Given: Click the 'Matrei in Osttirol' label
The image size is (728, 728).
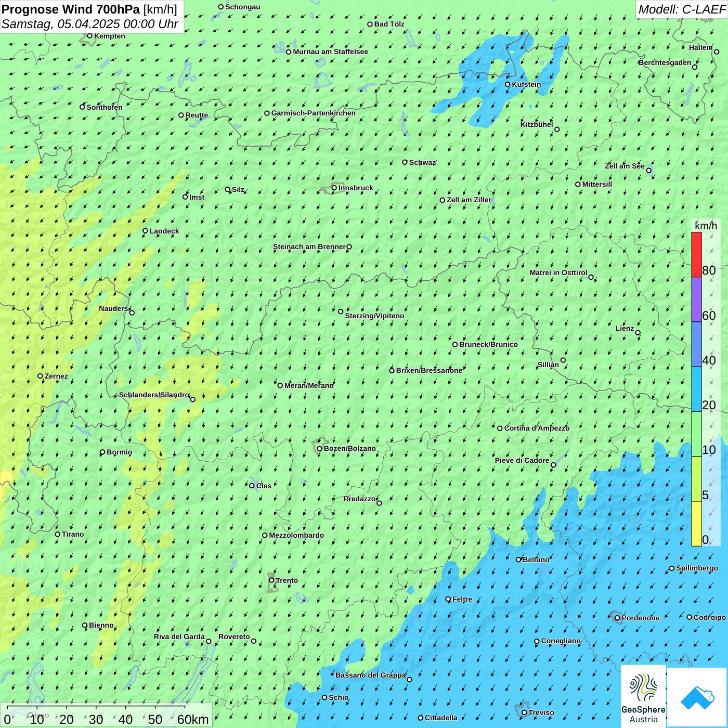Looking at the screenshot, I should point(558,272).
